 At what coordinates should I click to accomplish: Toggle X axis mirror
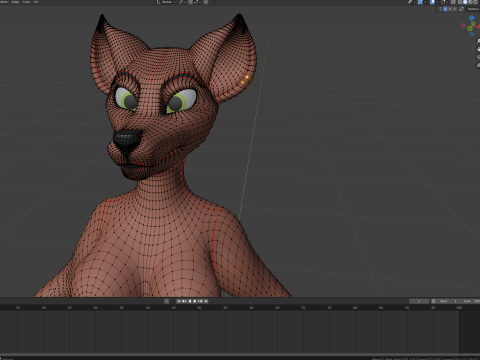(445, 9)
